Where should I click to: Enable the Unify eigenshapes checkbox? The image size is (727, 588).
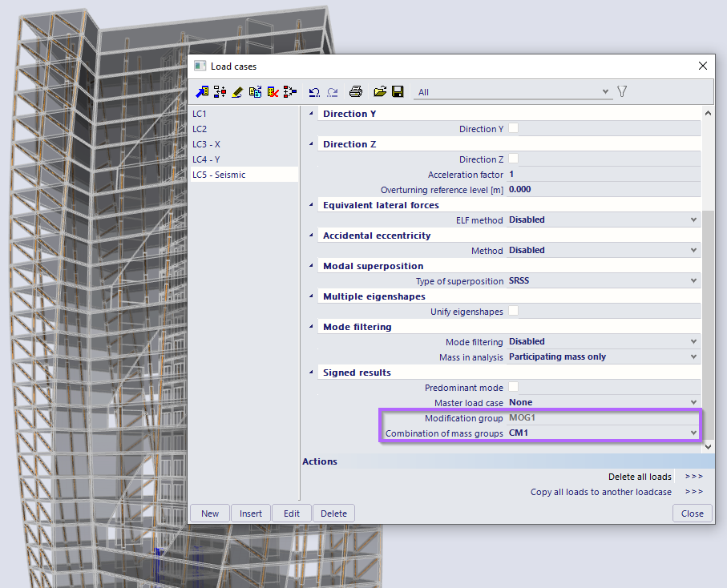[513, 311]
